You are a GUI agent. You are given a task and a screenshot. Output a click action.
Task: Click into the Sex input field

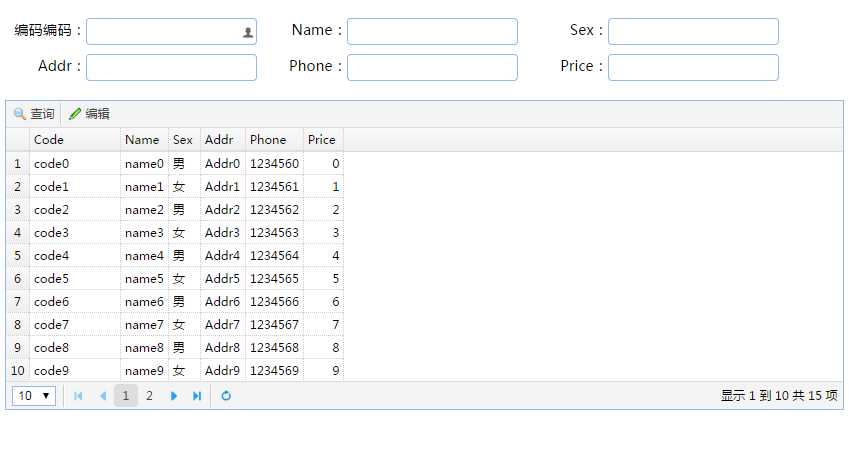tap(693, 32)
